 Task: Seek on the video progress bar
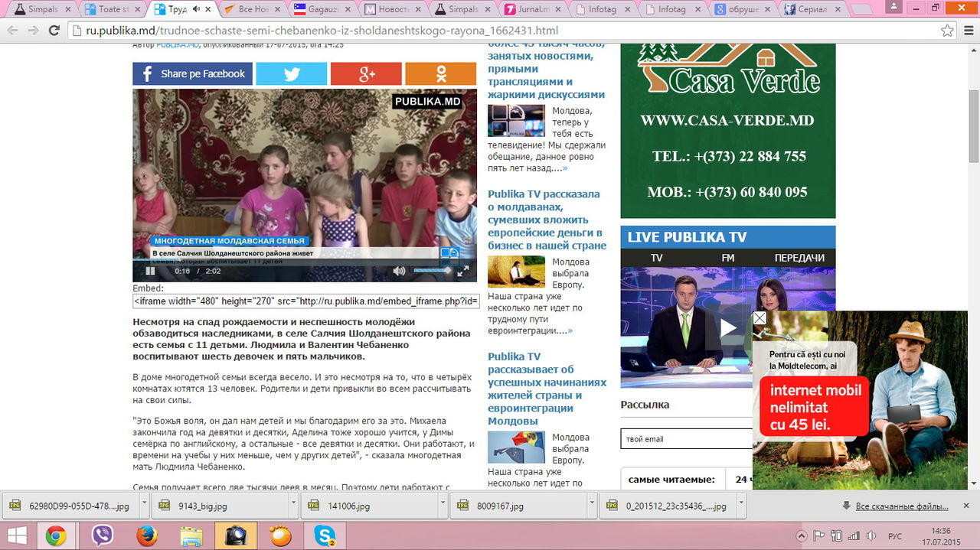point(305,260)
